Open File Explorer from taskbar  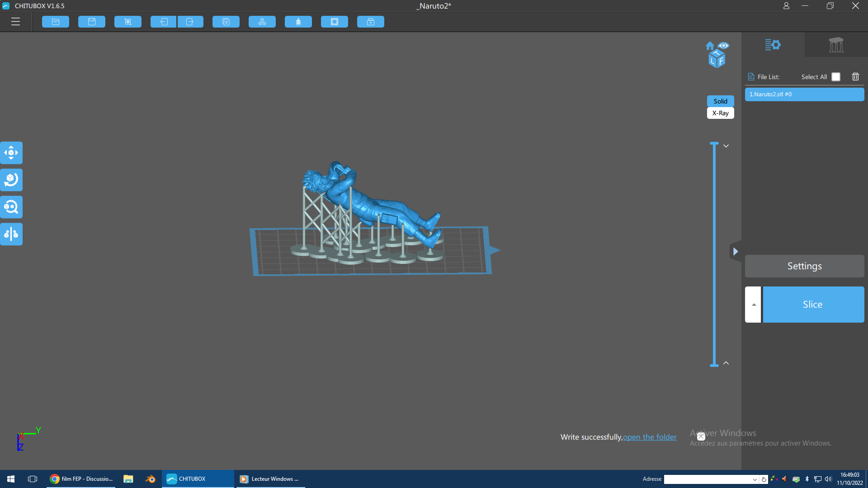(128, 479)
